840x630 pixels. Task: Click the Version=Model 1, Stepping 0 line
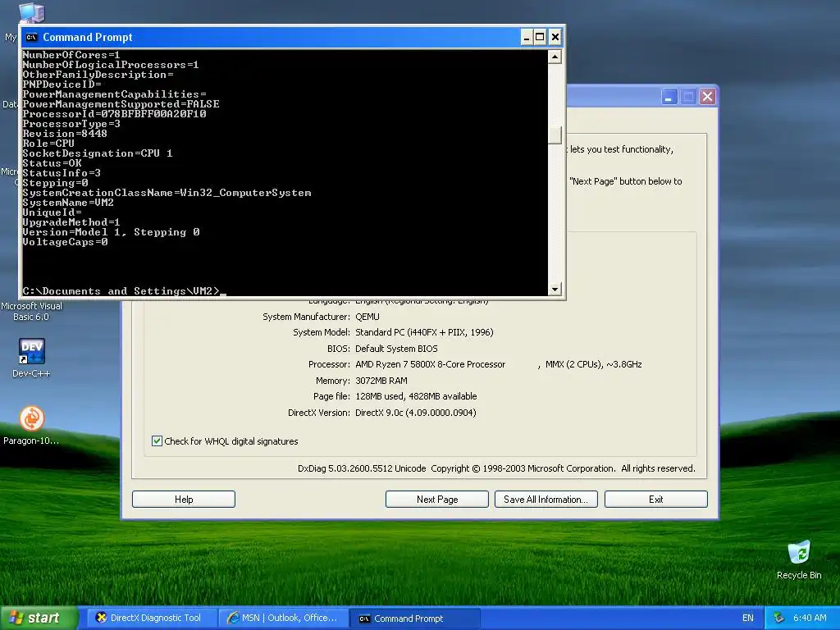111,232
